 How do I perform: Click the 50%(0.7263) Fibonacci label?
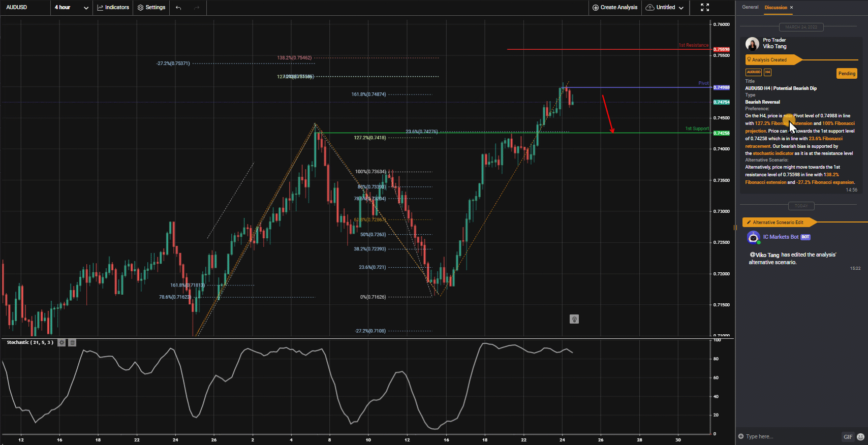tap(373, 235)
